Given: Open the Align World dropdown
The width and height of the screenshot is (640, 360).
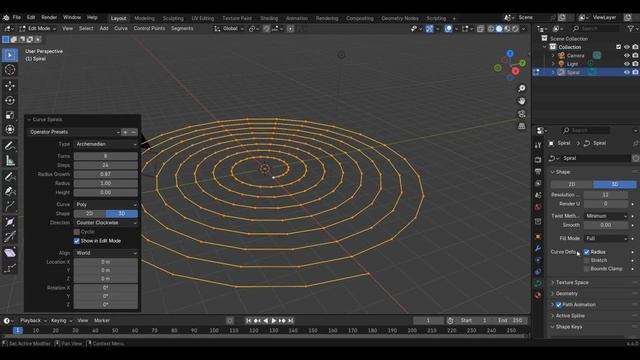Looking at the screenshot, I should pyautogui.click(x=106, y=253).
